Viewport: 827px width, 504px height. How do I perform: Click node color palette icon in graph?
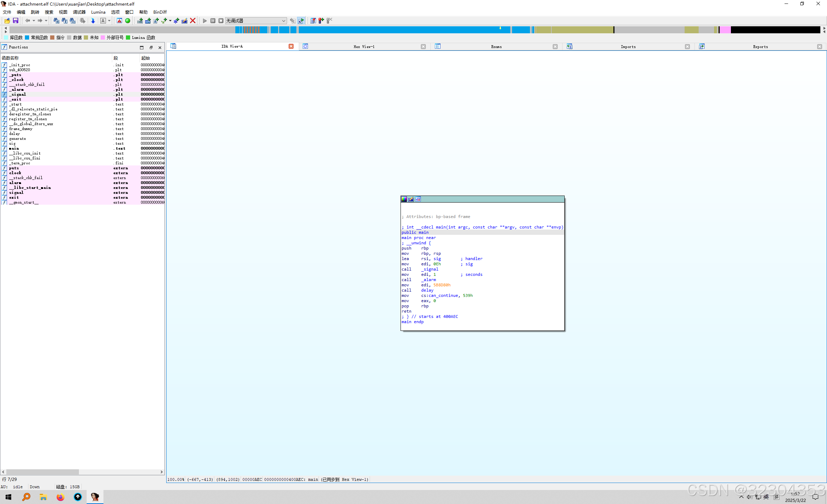tap(404, 199)
